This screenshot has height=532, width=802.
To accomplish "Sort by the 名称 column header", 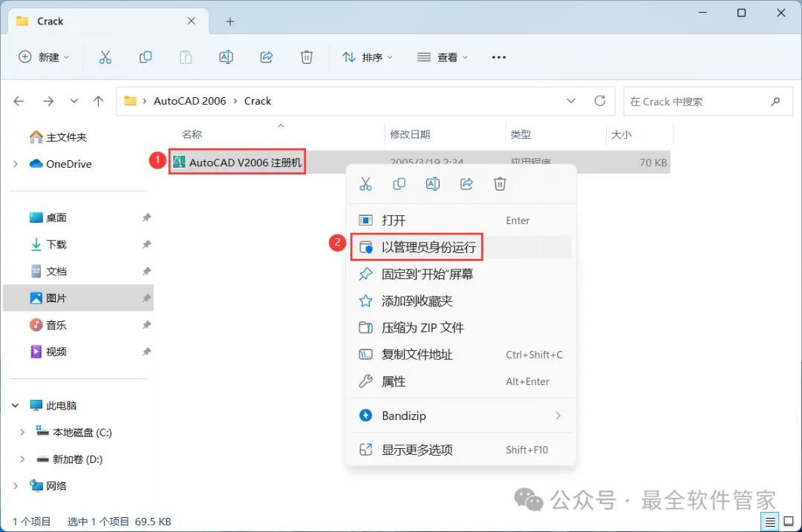I will [x=192, y=135].
